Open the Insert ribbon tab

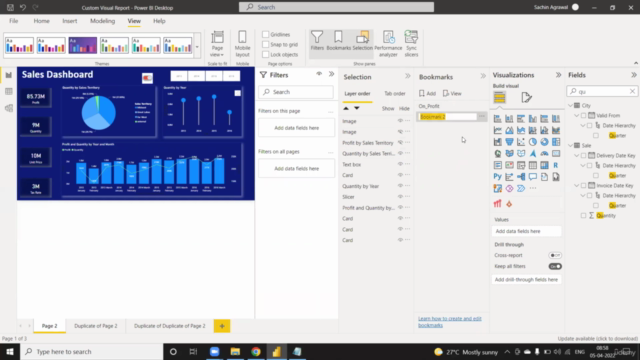click(69, 21)
